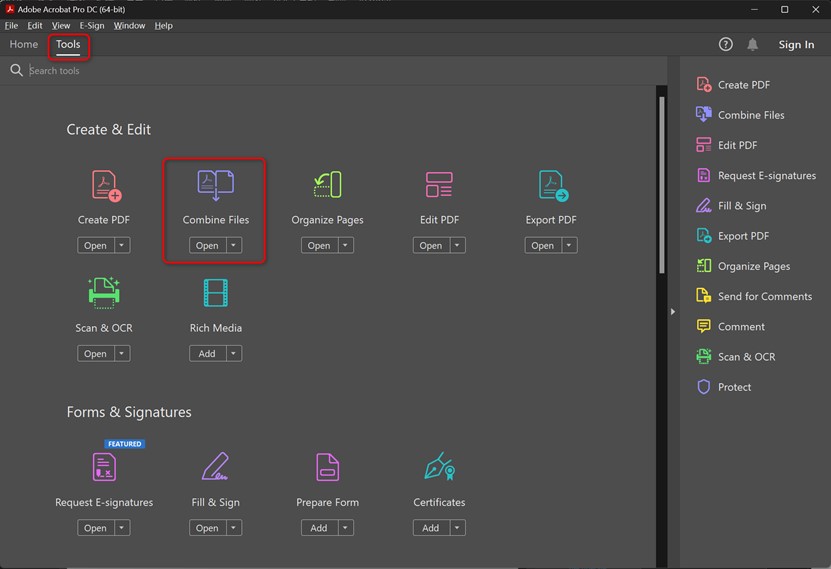Viewport: 831px width, 569px height.
Task: Collapse the right tools pane arrow
Action: pos(673,312)
